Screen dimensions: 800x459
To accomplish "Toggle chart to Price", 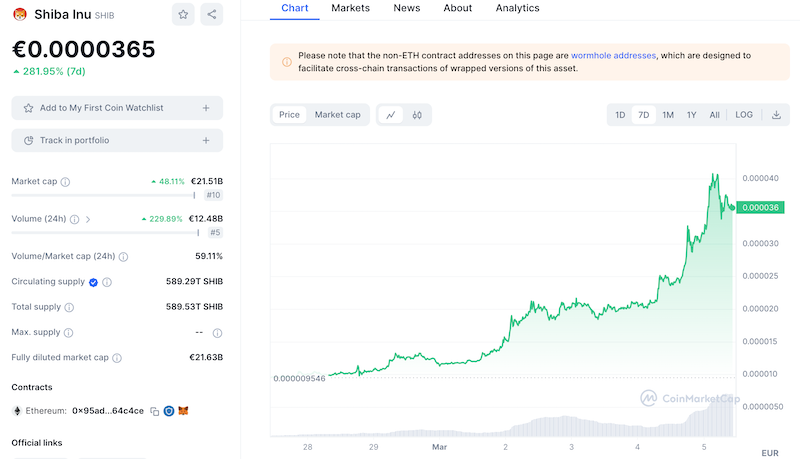I will (289, 115).
